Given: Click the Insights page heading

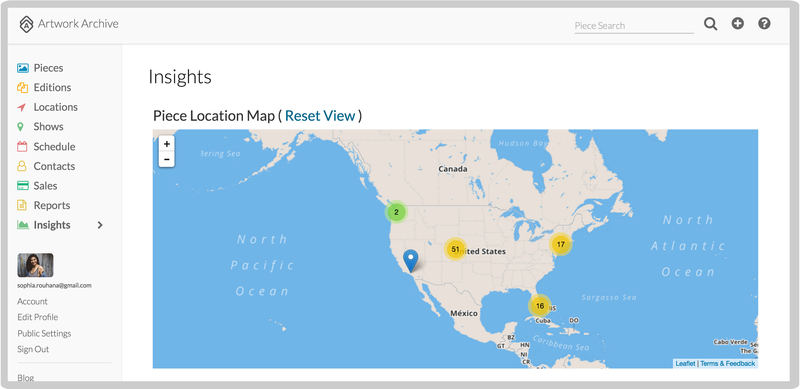Looking at the screenshot, I should [x=180, y=77].
